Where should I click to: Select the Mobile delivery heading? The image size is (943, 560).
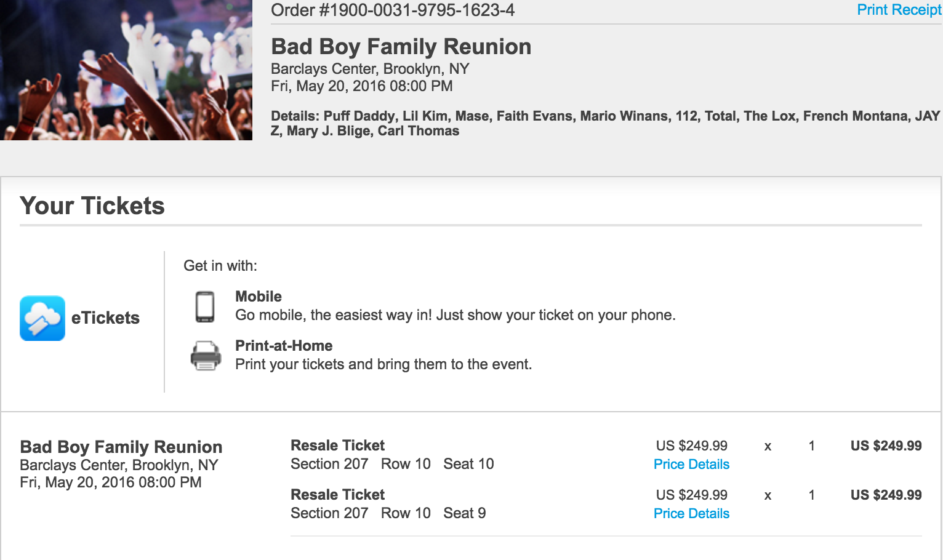259,297
